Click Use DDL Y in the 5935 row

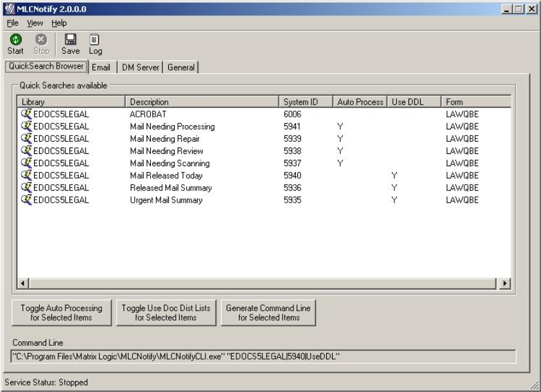(x=394, y=200)
